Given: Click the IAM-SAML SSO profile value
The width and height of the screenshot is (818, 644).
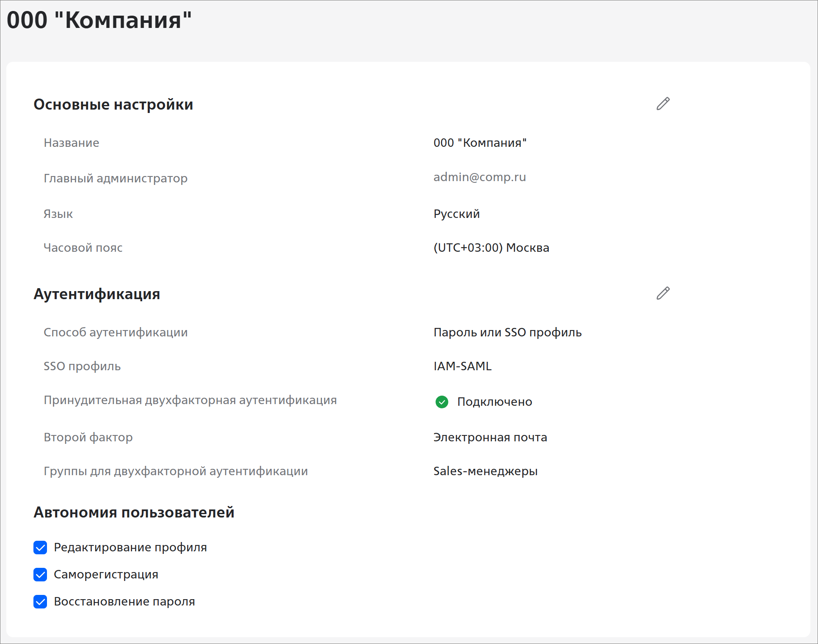Looking at the screenshot, I should [462, 366].
